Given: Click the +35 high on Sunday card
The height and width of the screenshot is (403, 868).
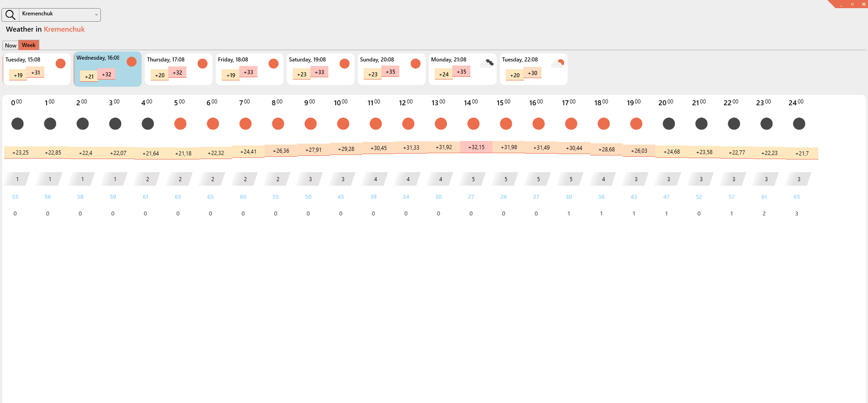Looking at the screenshot, I should (390, 71).
